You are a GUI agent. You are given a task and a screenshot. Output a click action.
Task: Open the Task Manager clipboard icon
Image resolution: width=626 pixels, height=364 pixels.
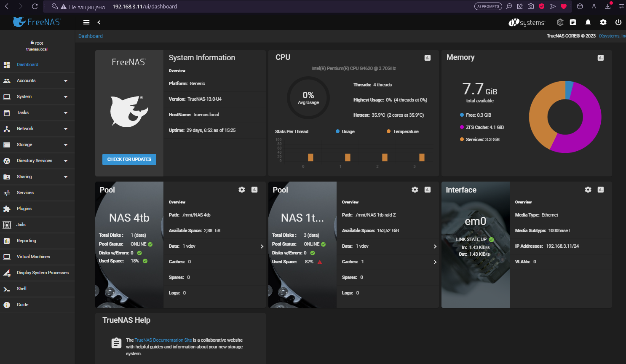pyautogui.click(x=573, y=22)
